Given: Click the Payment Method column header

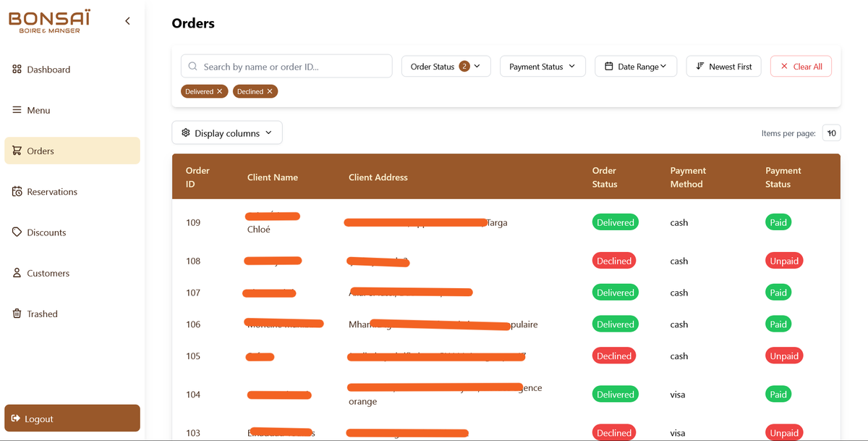Looking at the screenshot, I should [x=688, y=177].
